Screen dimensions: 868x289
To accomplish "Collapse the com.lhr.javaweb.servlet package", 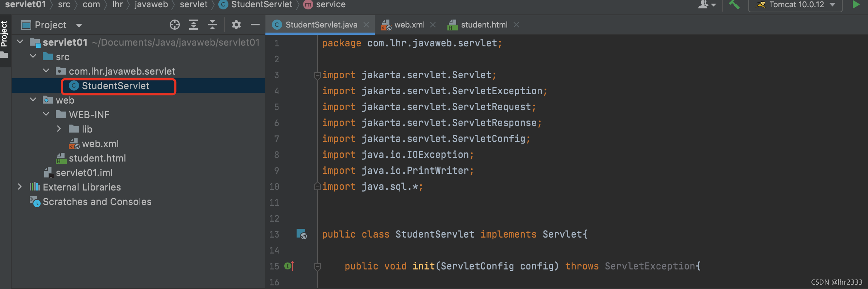I will click(x=46, y=71).
